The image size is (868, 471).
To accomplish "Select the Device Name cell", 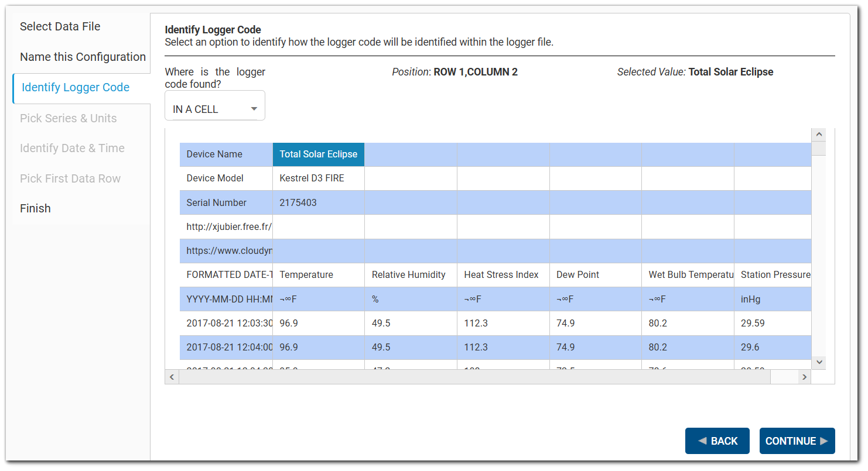I will [x=226, y=154].
